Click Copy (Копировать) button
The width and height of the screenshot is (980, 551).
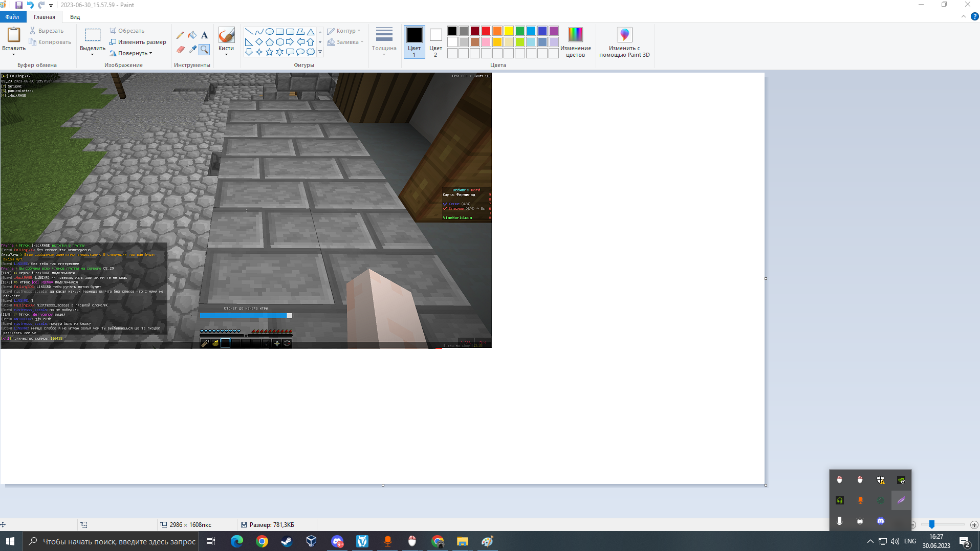[x=50, y=42]
